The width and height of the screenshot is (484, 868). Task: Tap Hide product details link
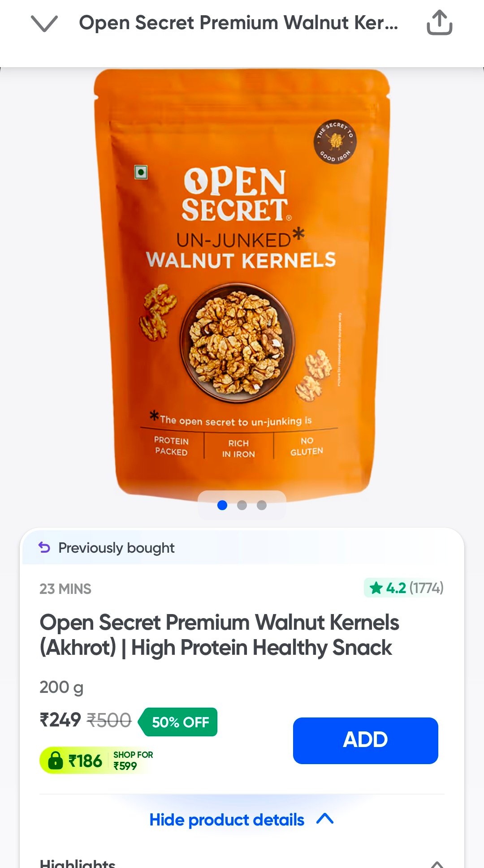[227, 820]
